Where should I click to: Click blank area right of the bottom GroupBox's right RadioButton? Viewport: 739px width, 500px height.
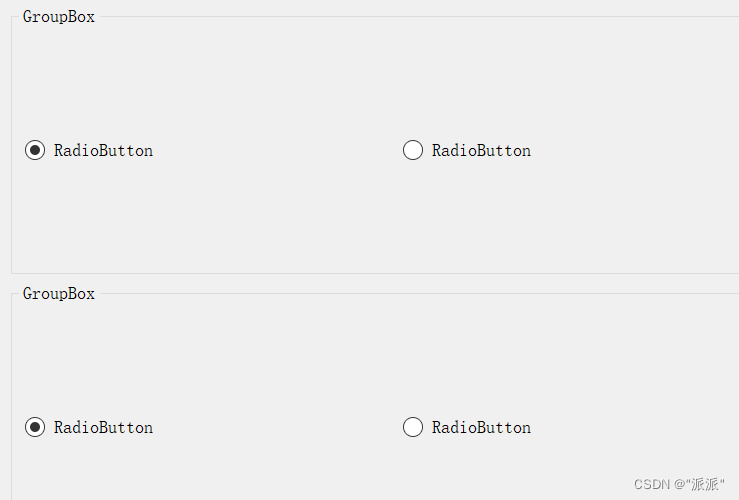pos(640,428)
